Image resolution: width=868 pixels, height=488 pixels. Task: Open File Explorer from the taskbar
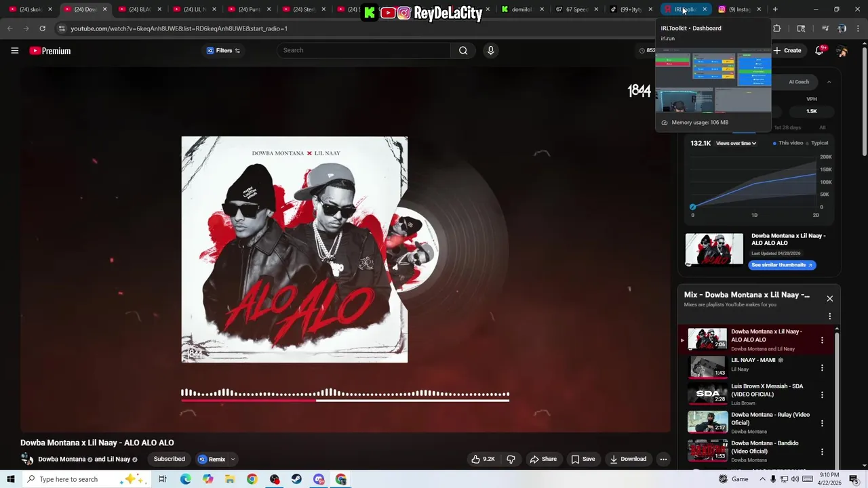230,479
